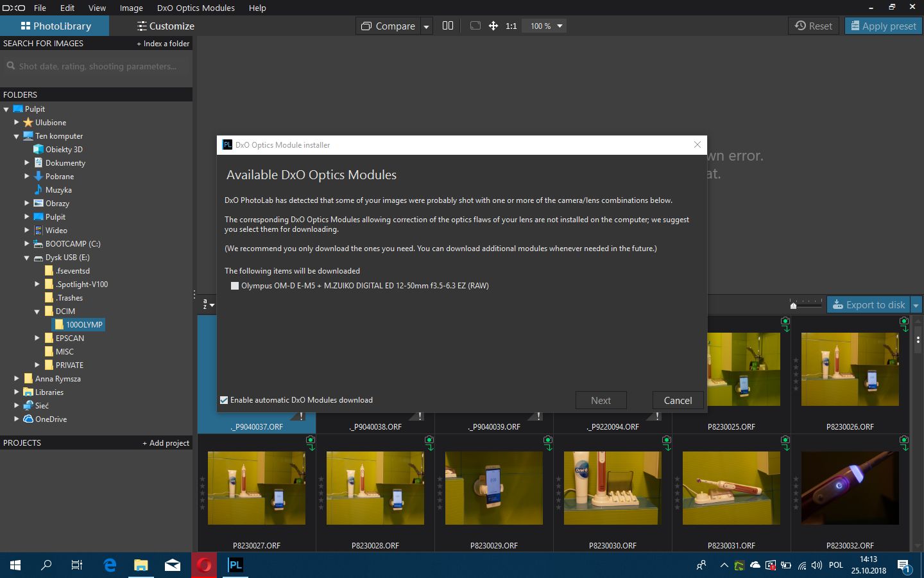Collapse the Dysk USB (E:) drive
The image size is (924, 578).
click(x=27, y=258)
